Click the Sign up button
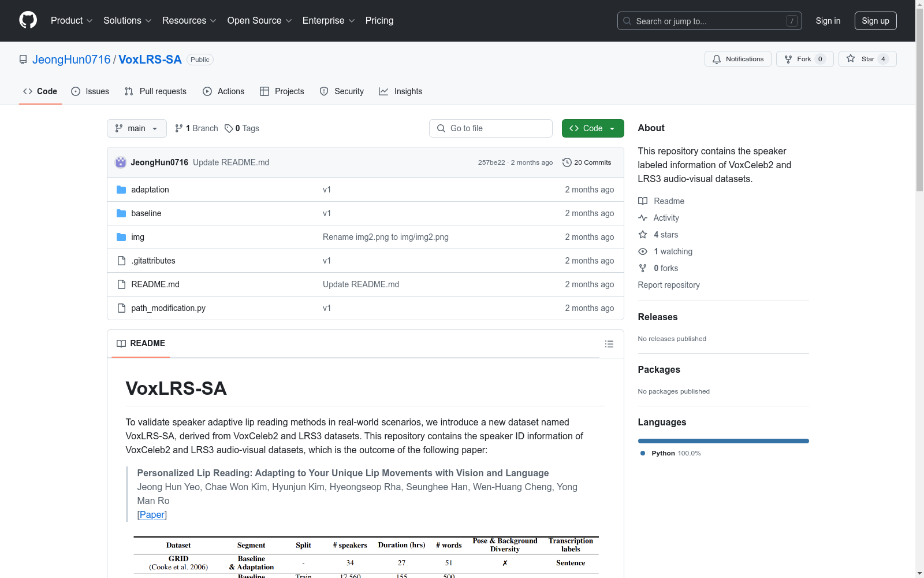The height and width of the screenshot is (578, 924). click(x=875, y=21)
